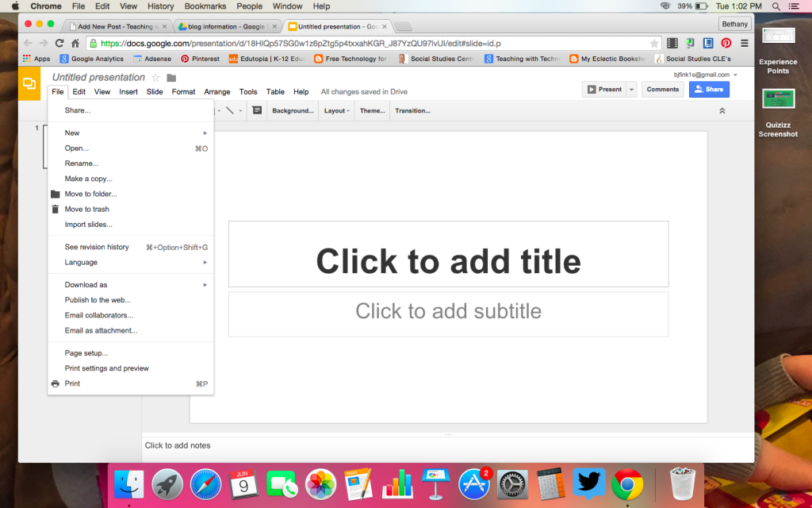Expand the Layout dropdown
812x508 pixels.
[x=336, y=110]
